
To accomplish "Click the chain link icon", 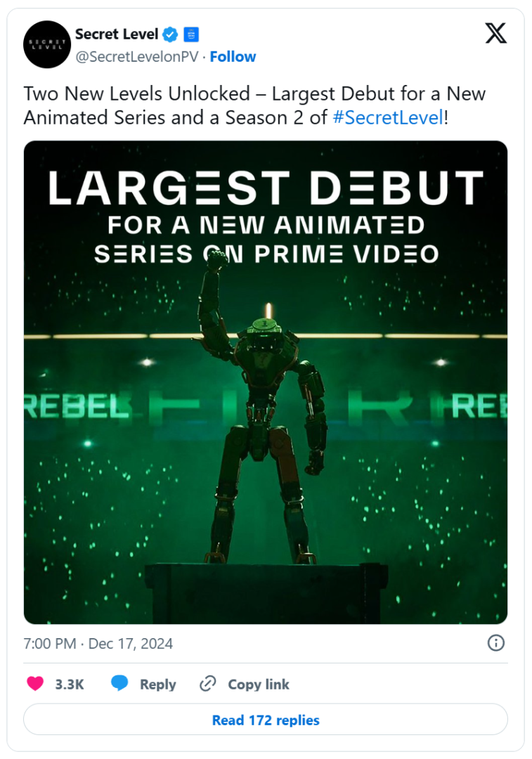I will 207,684.
